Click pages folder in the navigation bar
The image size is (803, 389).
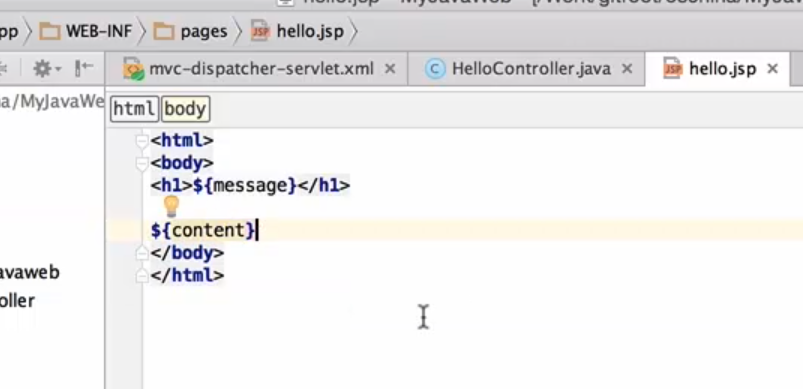[x=204, y=32]
